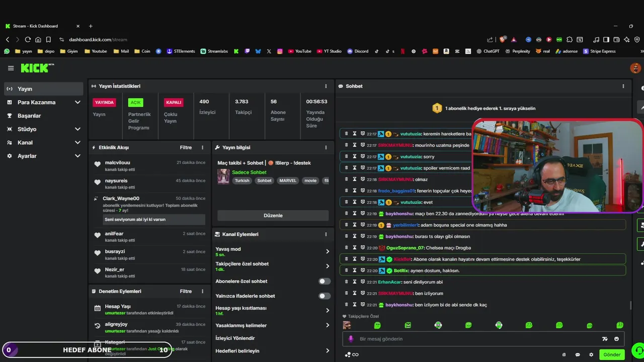The image size is (644, 362).
Task: Open the hamburger menu beside the Kick logo
Action: [11, 68]
